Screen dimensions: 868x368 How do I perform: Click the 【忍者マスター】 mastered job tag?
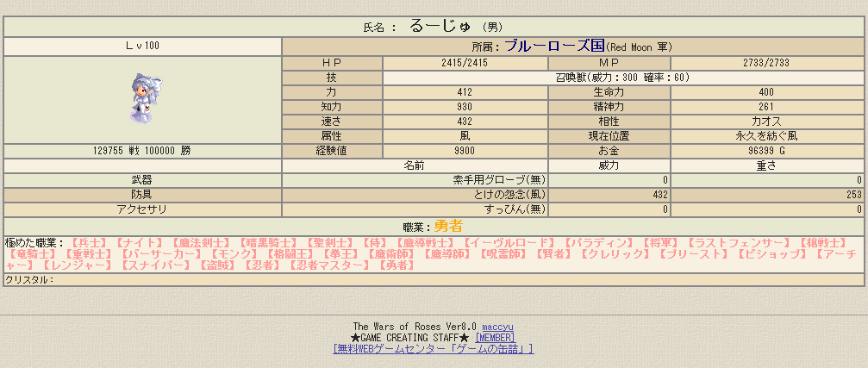[328, 265]
